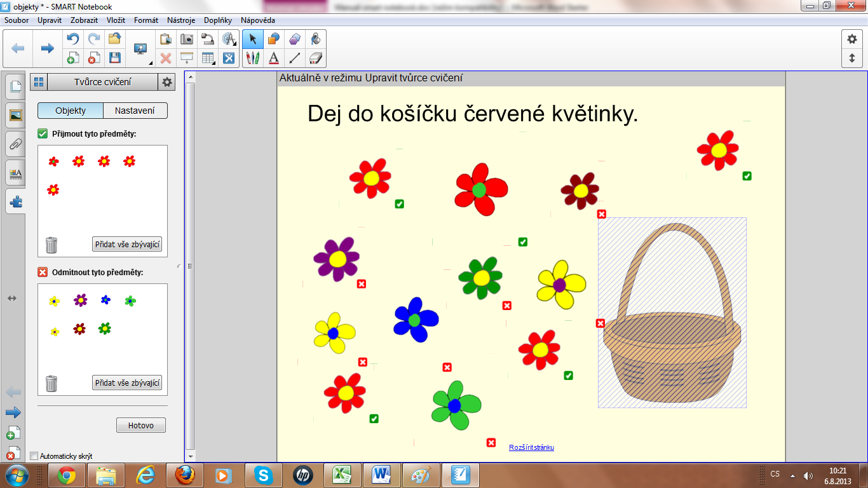
Task: Select the Pens tool
Action: pos(253,58)
